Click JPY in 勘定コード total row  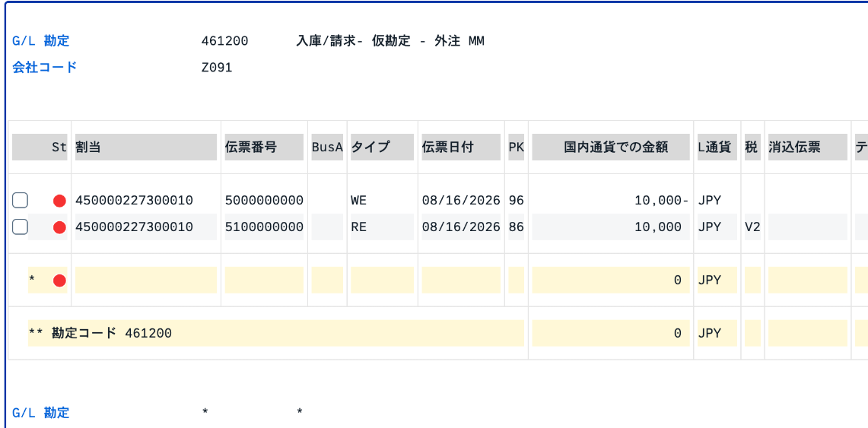coord(709,333)
